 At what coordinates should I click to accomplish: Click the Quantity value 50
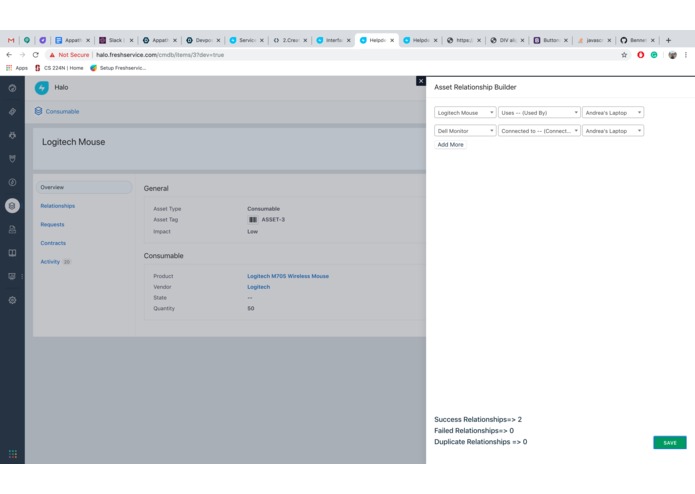tap(250, 308)
